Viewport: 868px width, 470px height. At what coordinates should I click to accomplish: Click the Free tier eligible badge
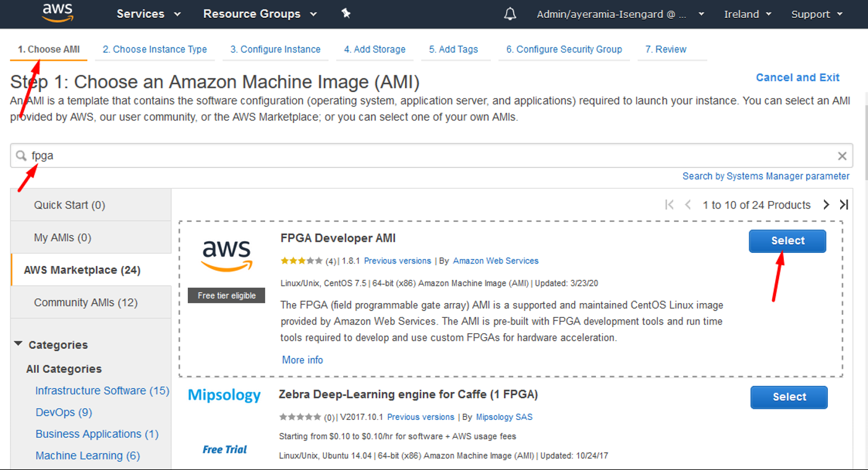pyautogui.click(x=226, y=296)
